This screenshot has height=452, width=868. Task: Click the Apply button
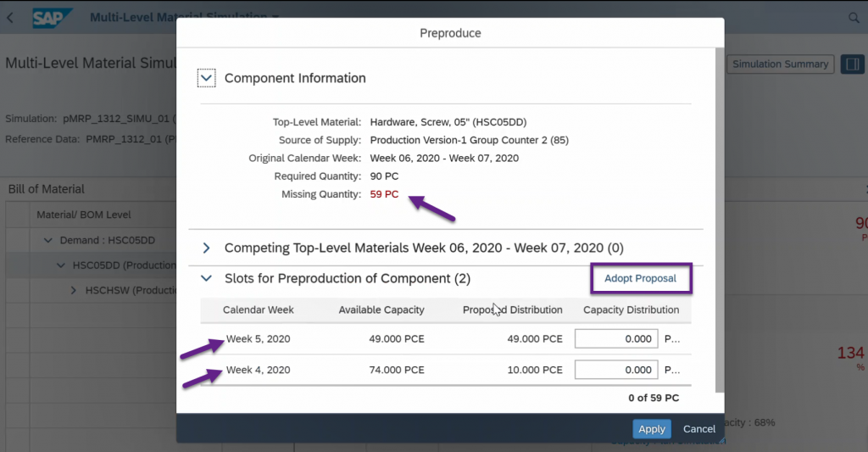coord(652,429)
